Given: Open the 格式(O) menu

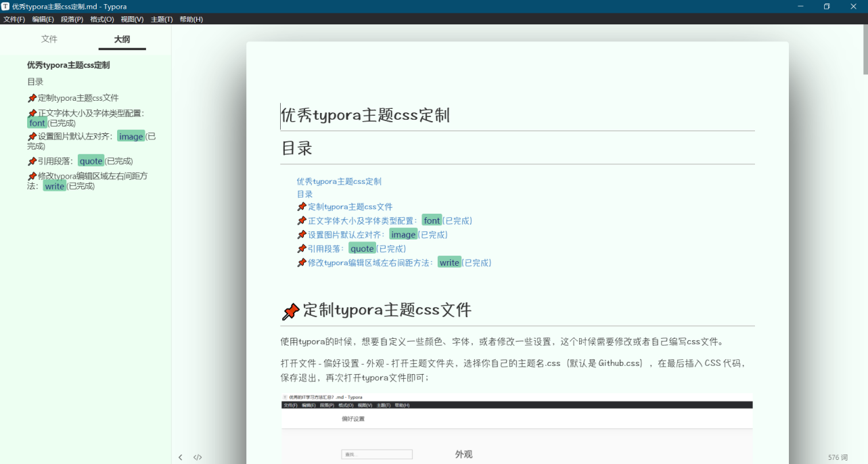Looking at the screenshot, I should coord(102,19).
